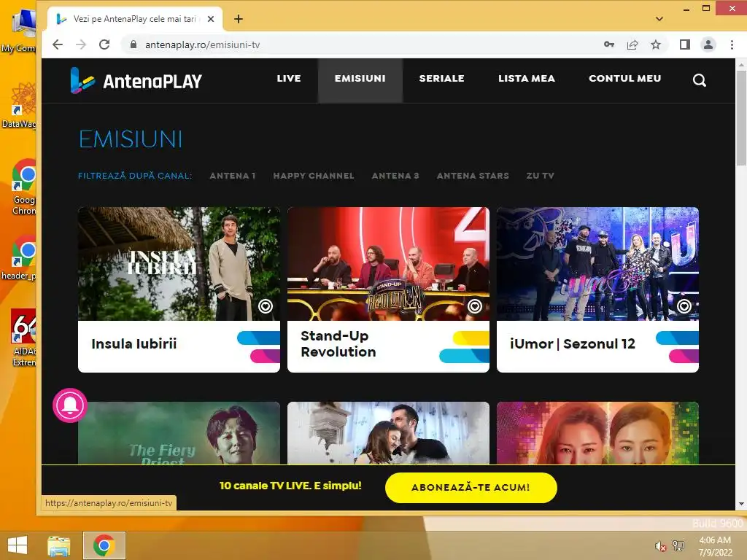Open the saved passwords key icon

click(609, 44)
